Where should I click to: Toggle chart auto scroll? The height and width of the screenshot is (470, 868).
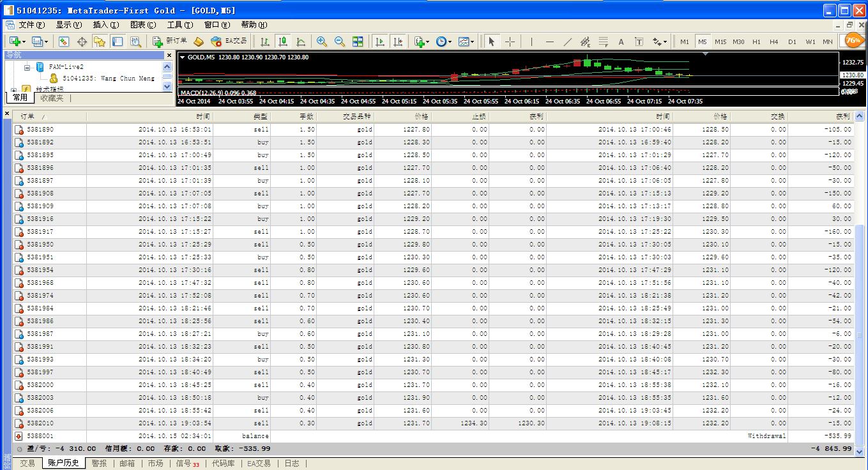pos(380,42)
